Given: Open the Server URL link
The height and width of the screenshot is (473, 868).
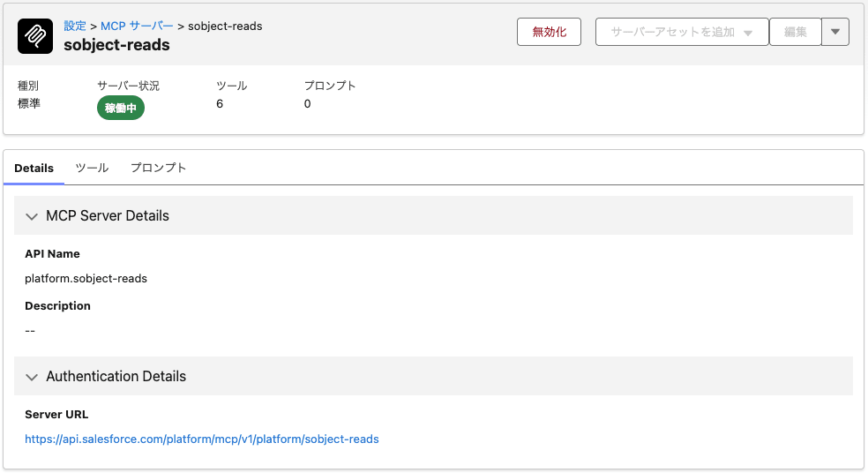Looking at the screenshot, I should coord(202,439).
